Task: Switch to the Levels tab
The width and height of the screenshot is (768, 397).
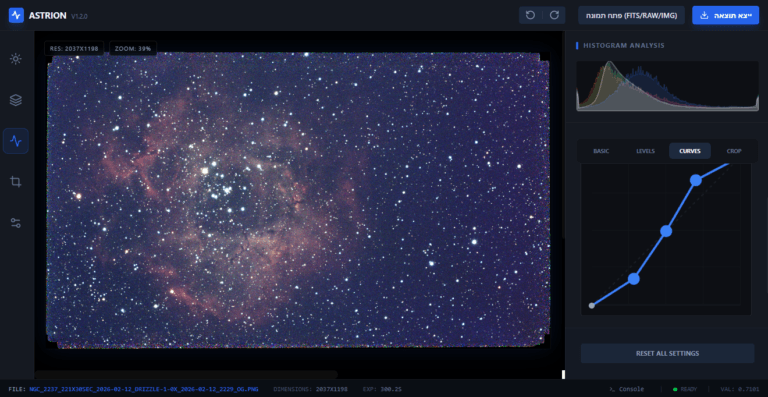Action: click(645, 151)
